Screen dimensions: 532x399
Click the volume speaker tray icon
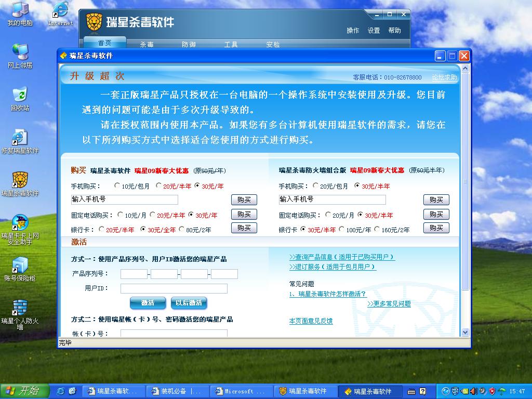tap(473, 391)
